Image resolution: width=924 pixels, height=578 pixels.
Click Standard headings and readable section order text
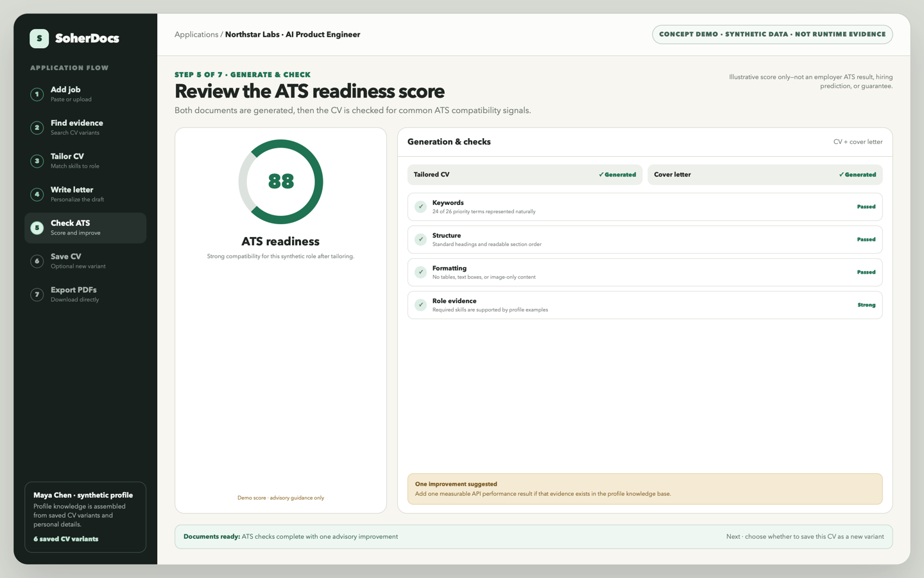click(x=487, y=245)
